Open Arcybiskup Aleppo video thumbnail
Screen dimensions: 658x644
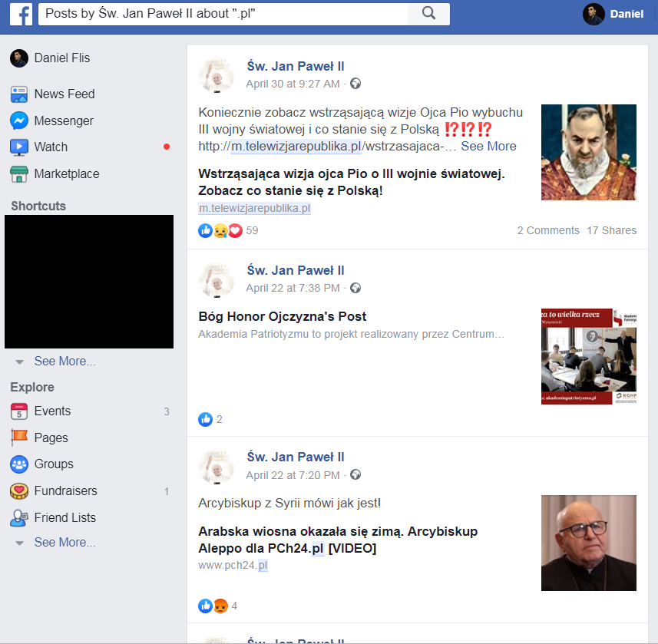[x=589, y=543]
